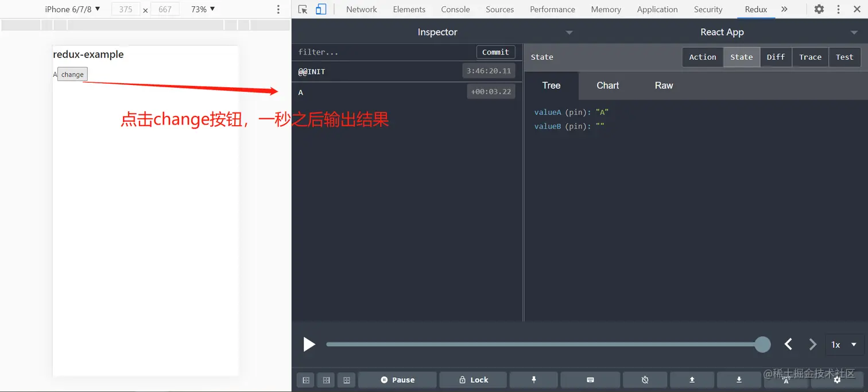Toggle the slider with the stopwatch icon

[645, 380]
